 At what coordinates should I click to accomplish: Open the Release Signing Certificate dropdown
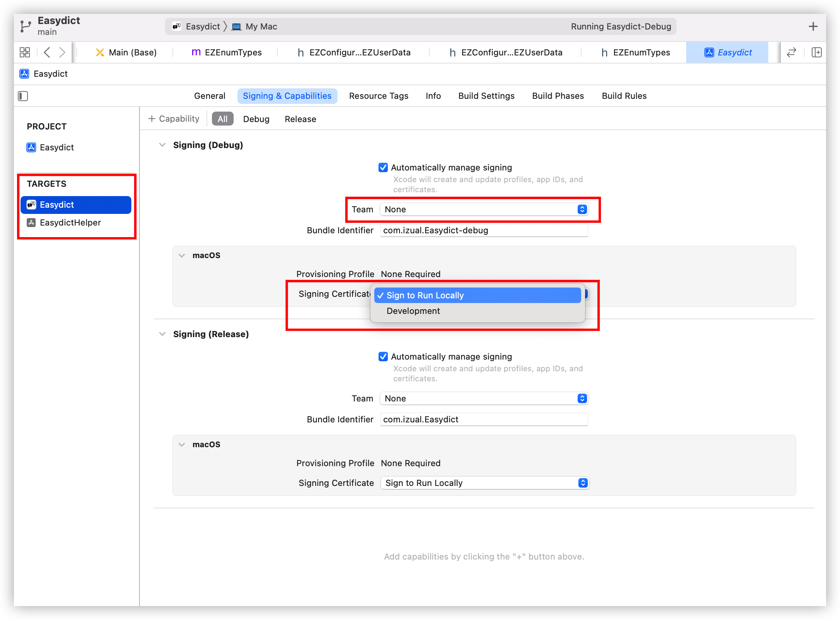(485, 483)
